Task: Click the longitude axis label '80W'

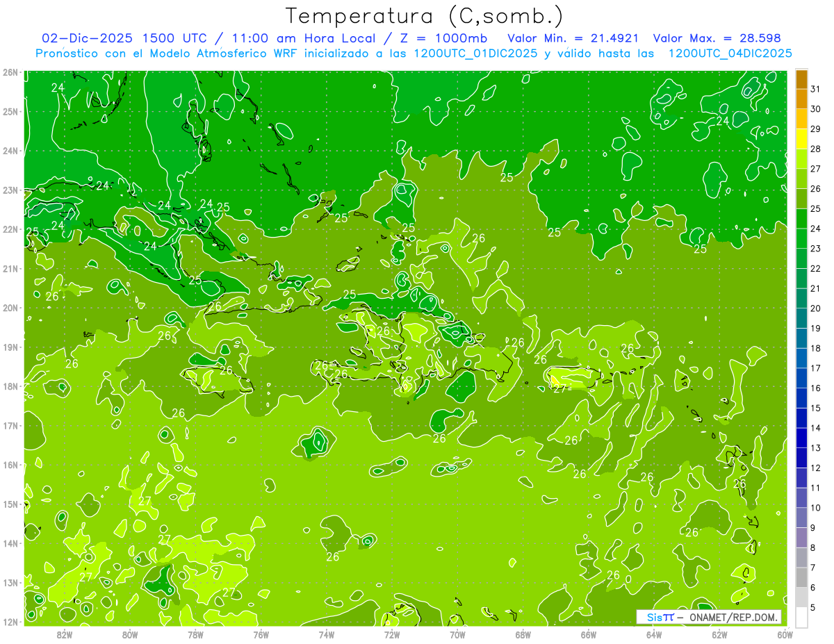Action: click(130, 635)
